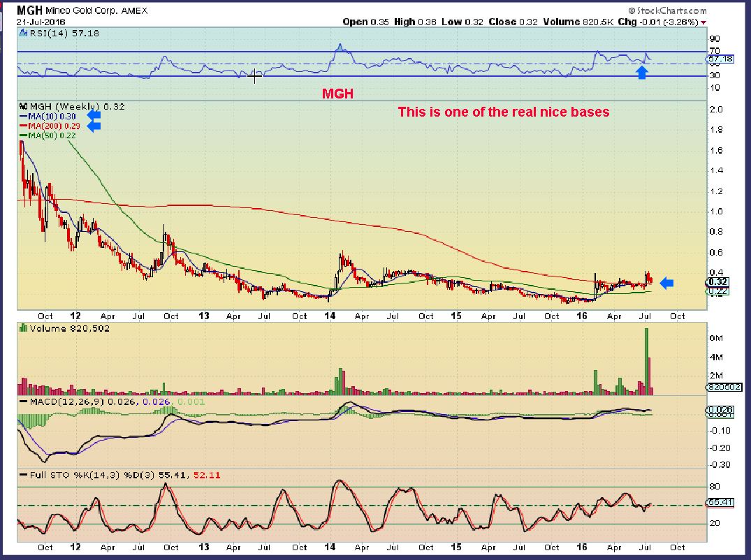Viewport: 751px width, 560px height.
Task: Click the RSI(14) panel icon
Action: [x=24, y=33]
